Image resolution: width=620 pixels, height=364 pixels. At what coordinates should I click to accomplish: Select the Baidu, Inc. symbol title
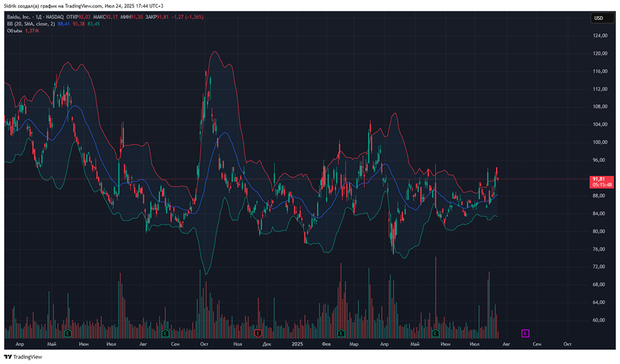tap(19, 17)
